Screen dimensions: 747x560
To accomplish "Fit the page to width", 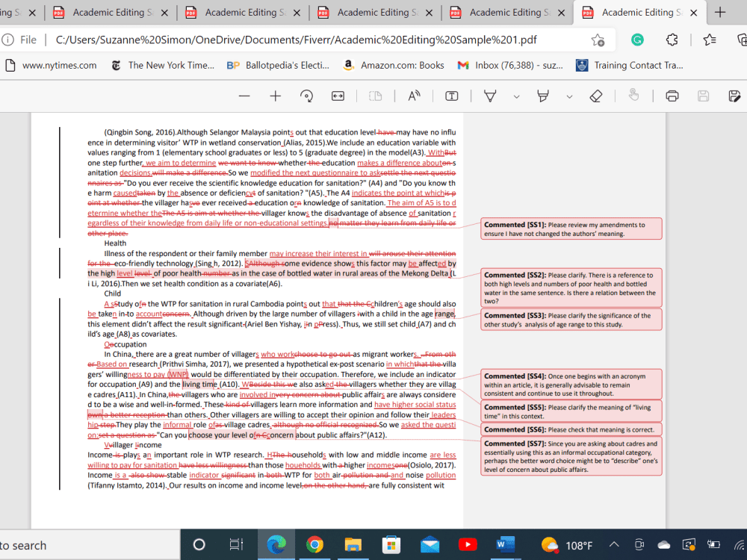I will 338,96.
